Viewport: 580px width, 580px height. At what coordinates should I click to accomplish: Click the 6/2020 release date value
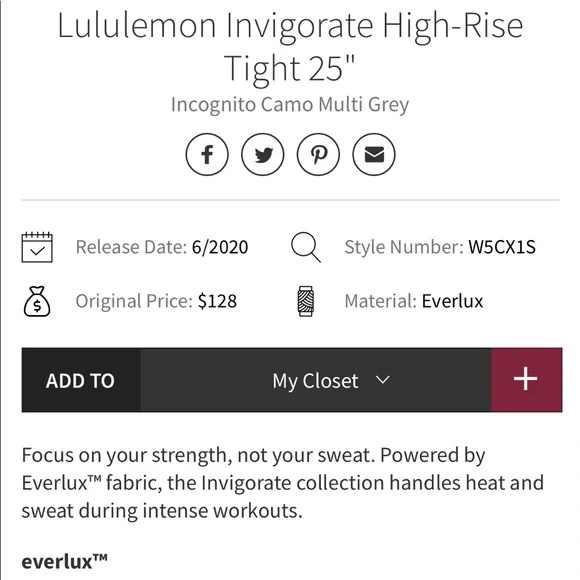click(220, 247)
